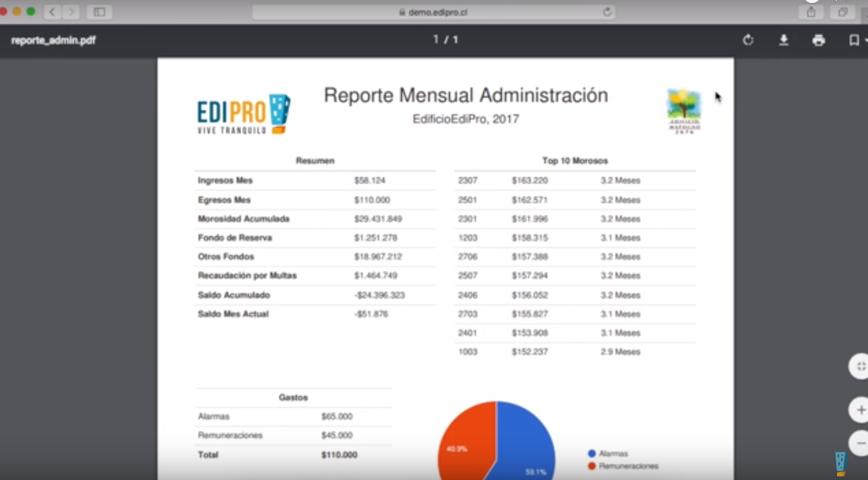The width and height of the screenshot is (868, 480).
Task: Show the tab overview grid
Action: [x=842, y=12]
